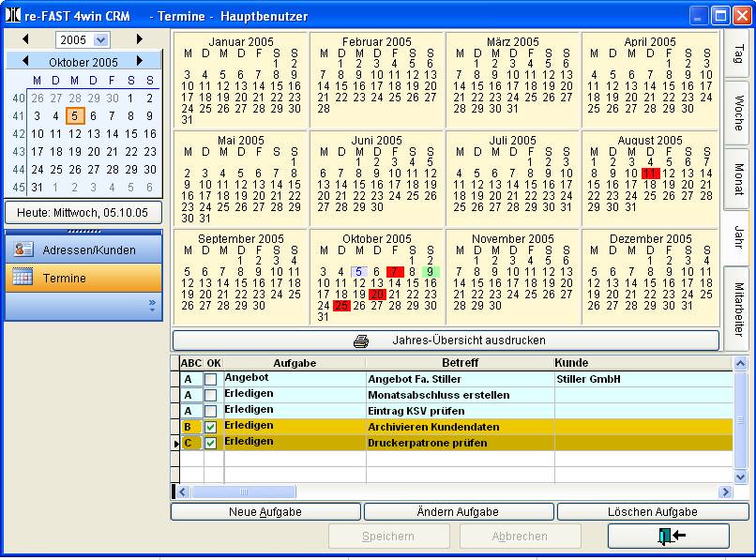
Task: Go to next month after Oktober 2005
Action: pyautogui.click(x=140, y=61)
